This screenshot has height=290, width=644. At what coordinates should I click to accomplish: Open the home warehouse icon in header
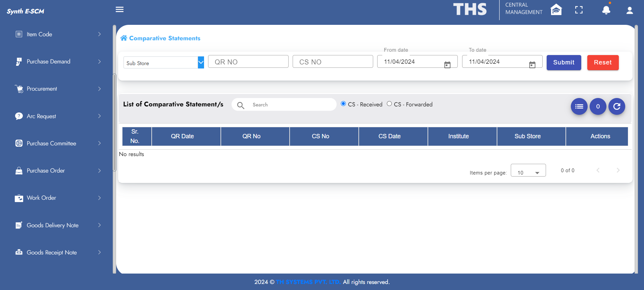coord(556,10)
